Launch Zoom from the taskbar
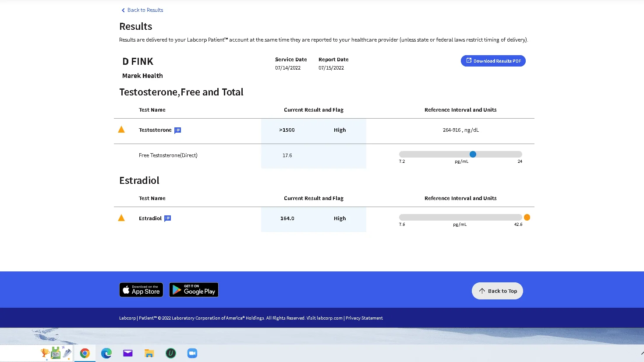Image resolution: width=644 pixels, height=362 pixels. [192, 353]
